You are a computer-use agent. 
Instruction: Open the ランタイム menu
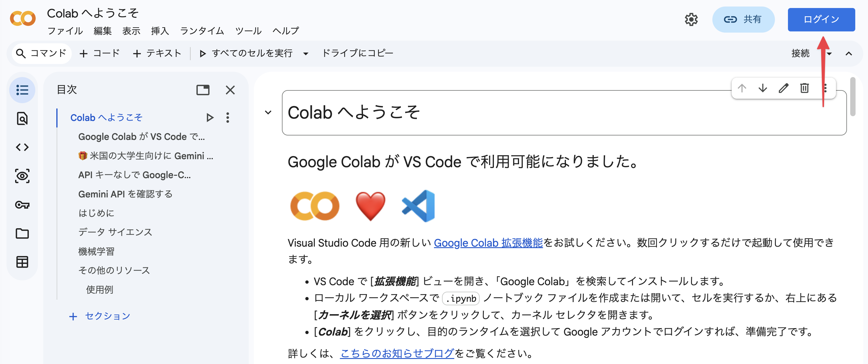(202, 31)
